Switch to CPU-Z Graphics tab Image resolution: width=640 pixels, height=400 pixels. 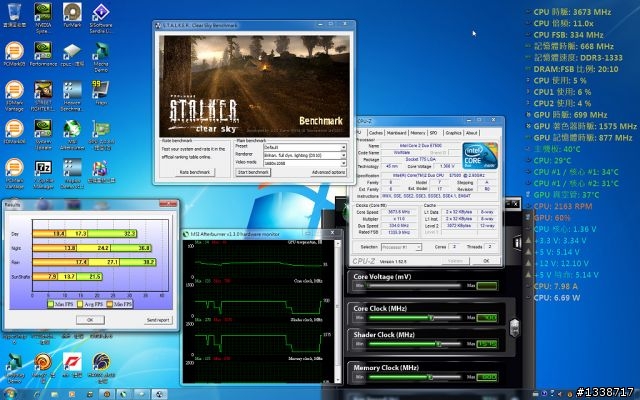(x=453, y=133)
